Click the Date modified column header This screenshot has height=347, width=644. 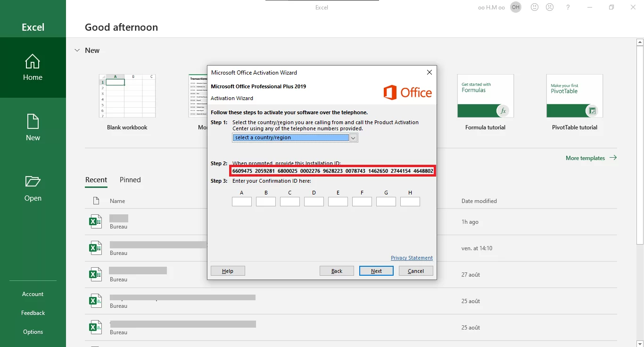(x=479, y=201)
